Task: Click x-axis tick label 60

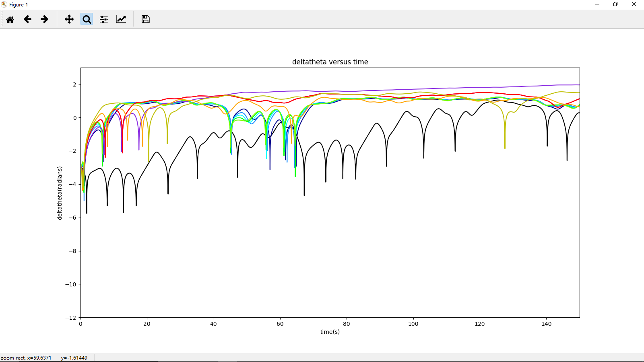Action: click(x=280, y=324)
